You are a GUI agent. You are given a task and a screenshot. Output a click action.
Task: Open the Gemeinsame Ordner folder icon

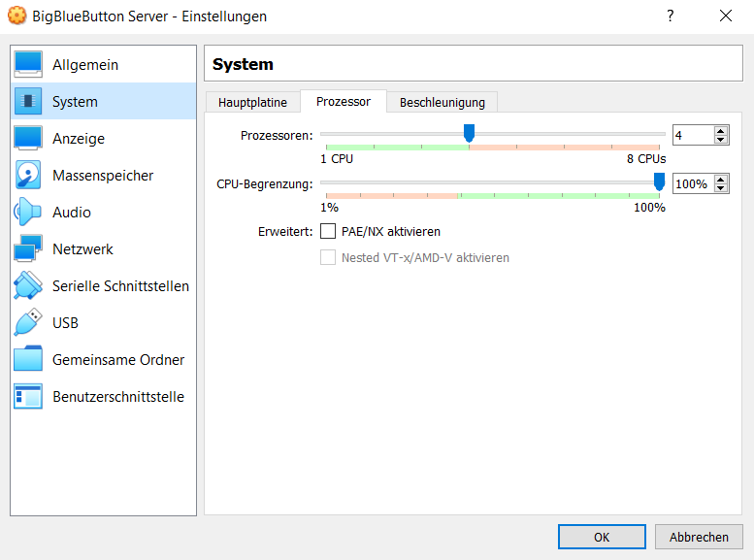[x=28, y=359]
